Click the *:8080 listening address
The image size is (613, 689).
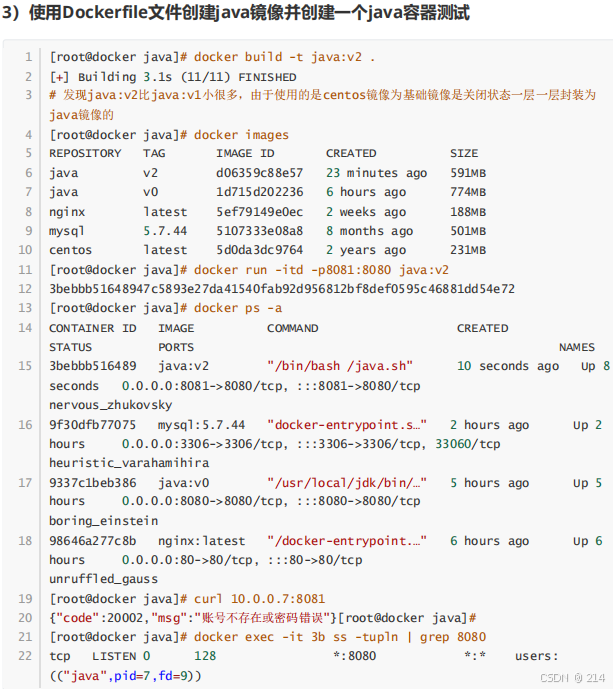pyautogui.click(x=355, y=656)
